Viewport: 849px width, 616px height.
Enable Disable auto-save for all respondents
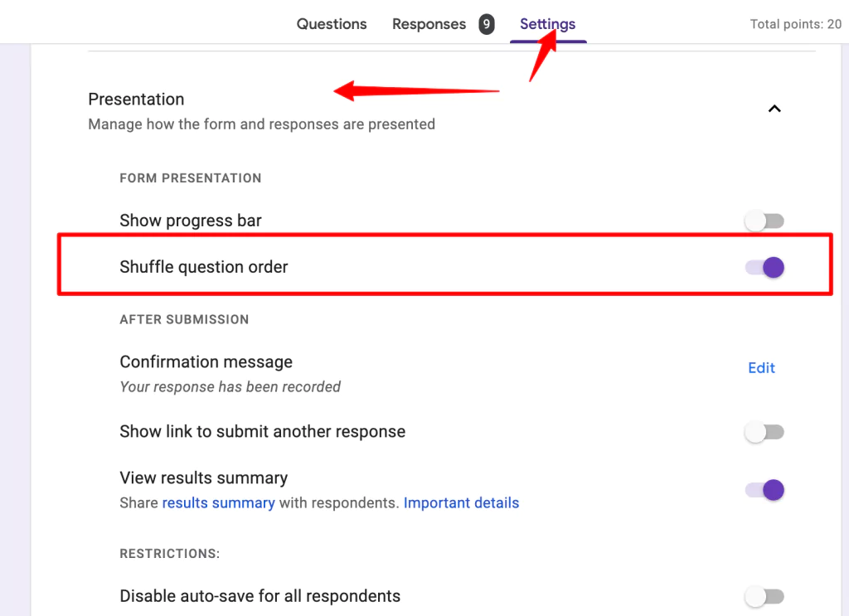764,596
